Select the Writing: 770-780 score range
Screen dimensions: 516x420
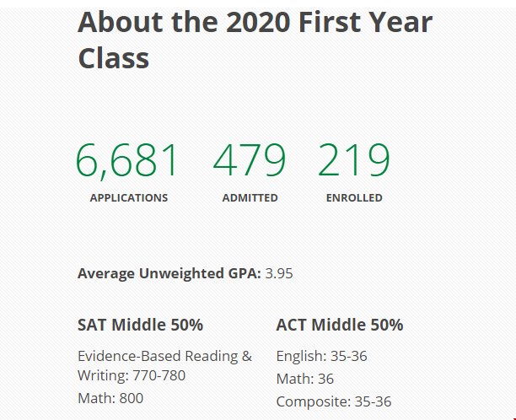132,375
